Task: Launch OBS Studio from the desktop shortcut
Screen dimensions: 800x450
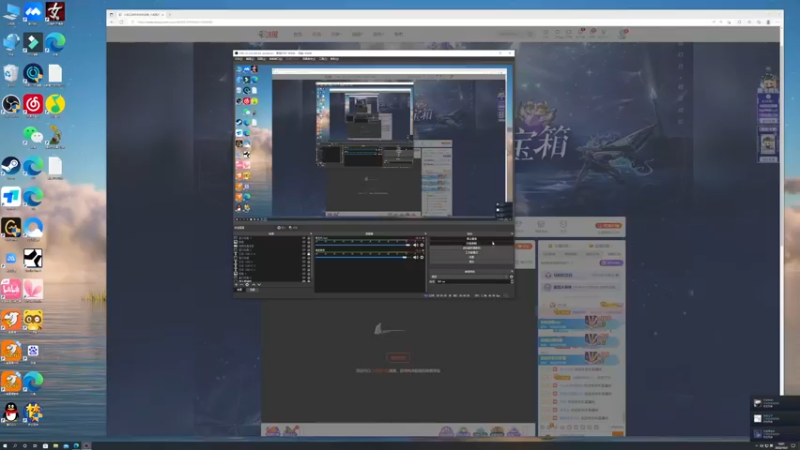Action: (x=11, y=104)
